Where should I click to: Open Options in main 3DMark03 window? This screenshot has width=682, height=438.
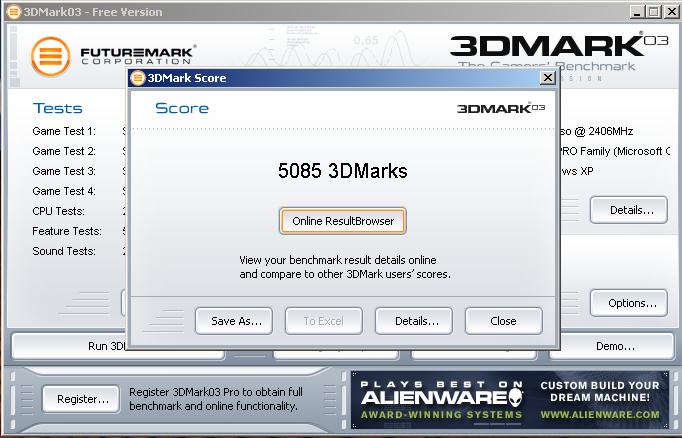tap(629, 303)
